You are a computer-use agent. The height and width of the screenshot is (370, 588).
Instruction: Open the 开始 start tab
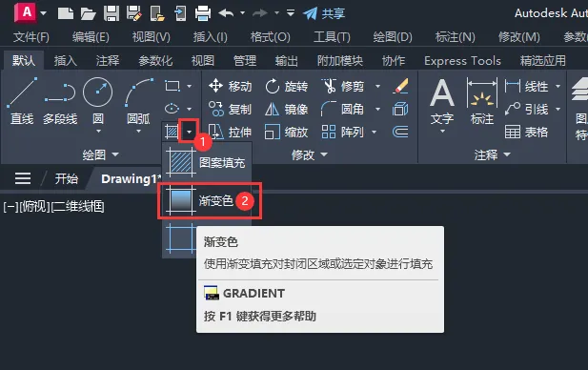coord(67,178)
